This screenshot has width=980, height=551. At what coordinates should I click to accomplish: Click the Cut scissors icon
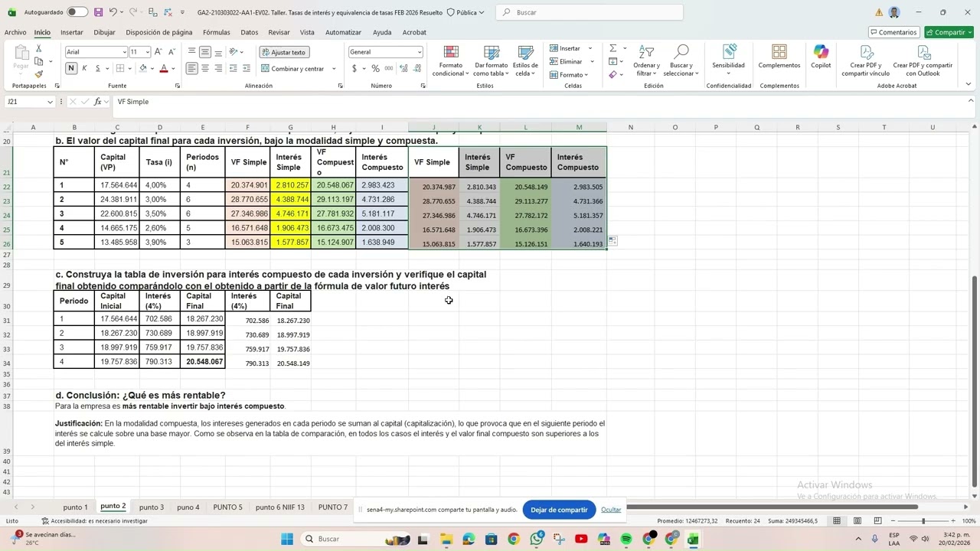[x=38, y=48]
